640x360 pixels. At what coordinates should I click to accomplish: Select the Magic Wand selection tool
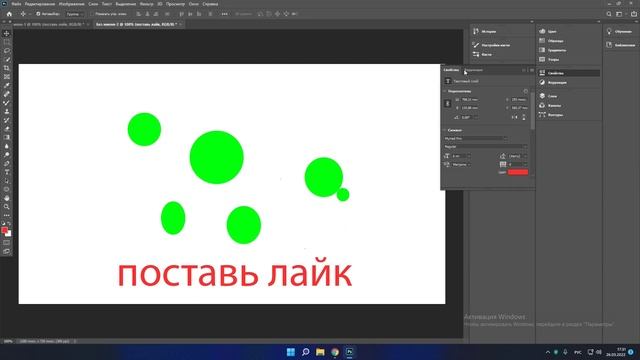7,60
